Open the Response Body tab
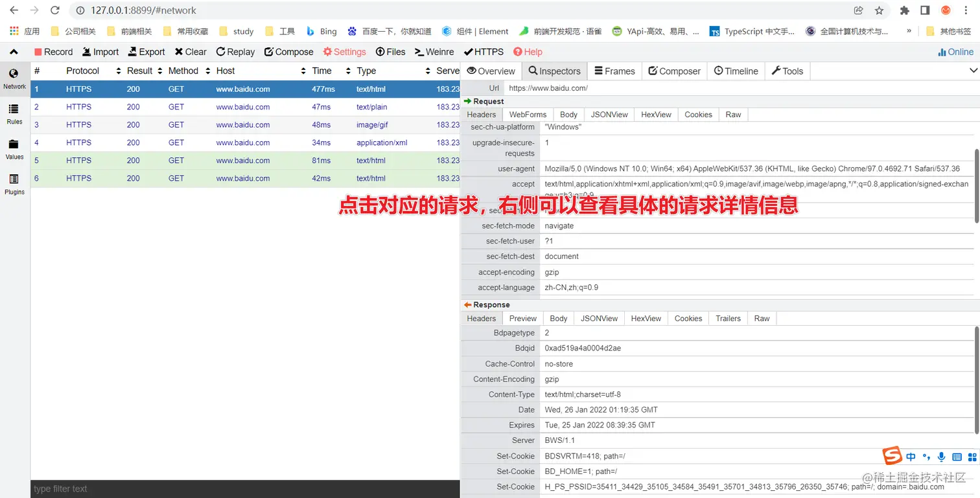 559,319
